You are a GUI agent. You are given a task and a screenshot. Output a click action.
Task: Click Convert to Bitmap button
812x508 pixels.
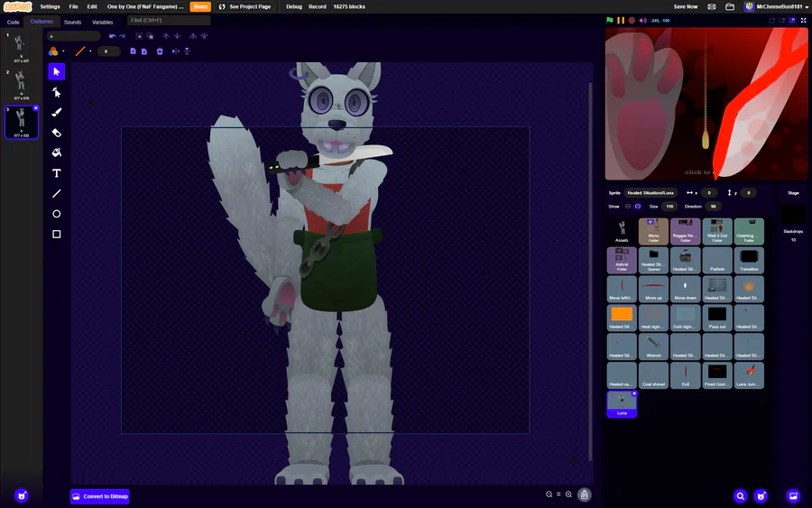tap(100, 496)
